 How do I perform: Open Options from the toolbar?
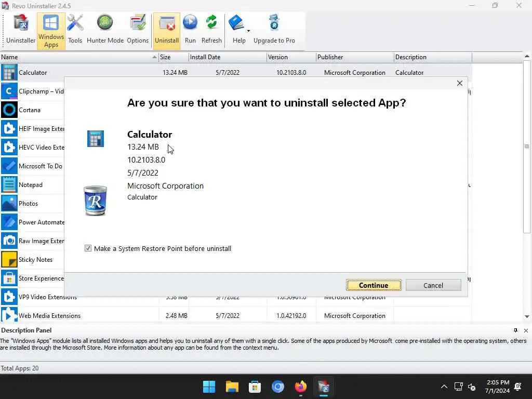click(x=137, y=31)
